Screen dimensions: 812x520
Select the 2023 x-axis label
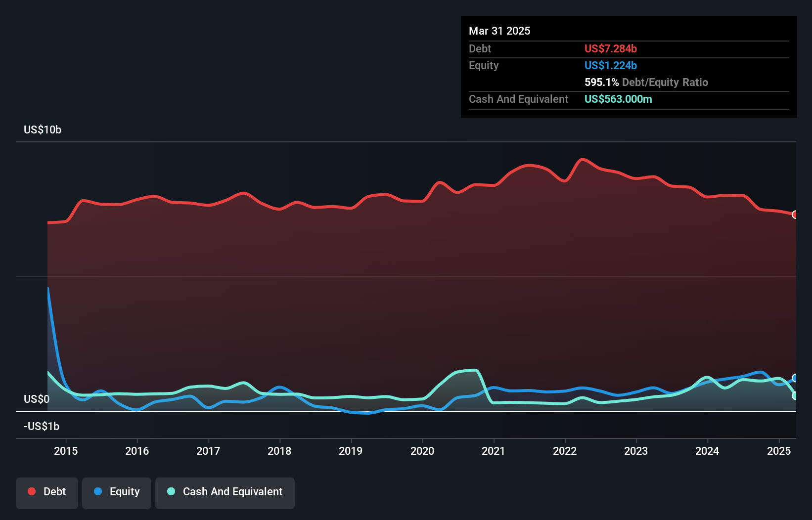636,451
